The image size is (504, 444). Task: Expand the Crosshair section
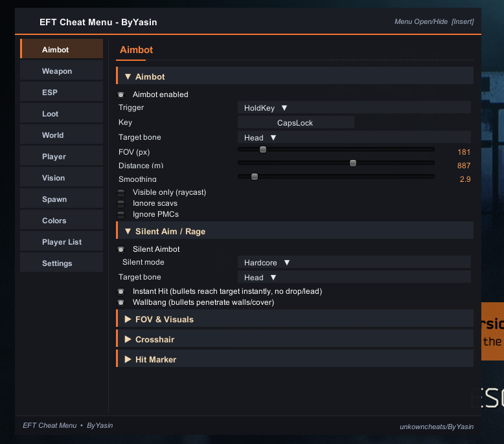coord(294,339)
